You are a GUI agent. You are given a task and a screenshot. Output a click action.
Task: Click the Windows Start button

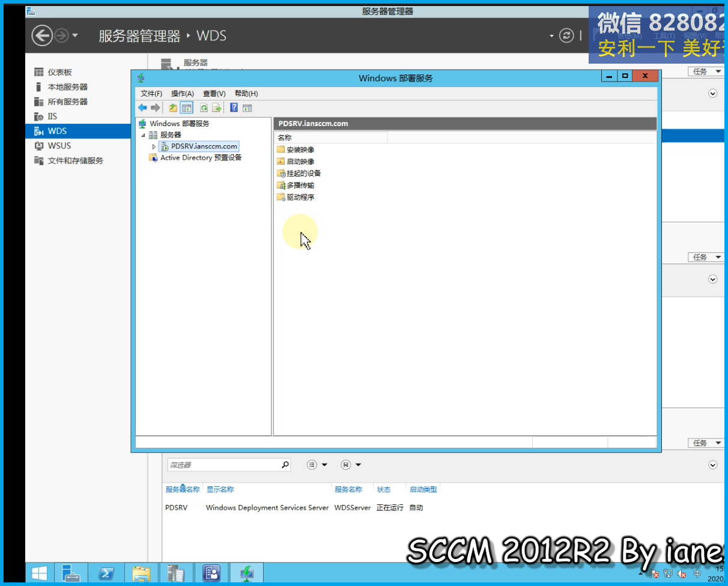tap(40, 573)
